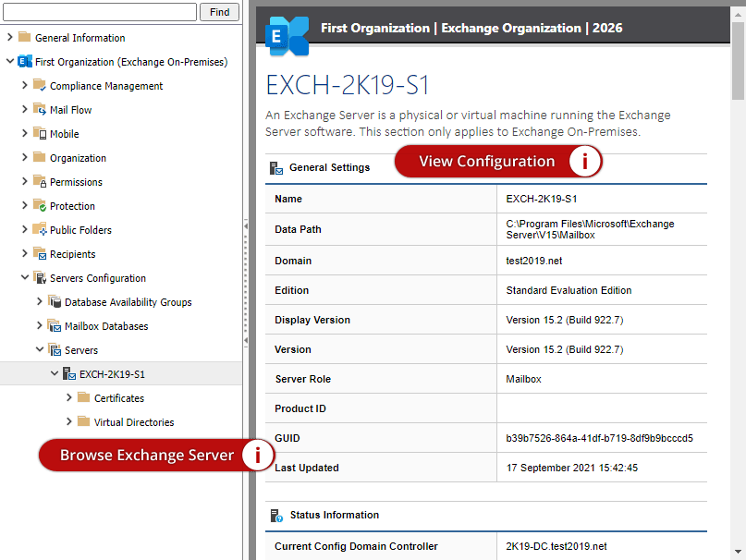Image resolution: width=746 pixels, height=560 pixels.
Task: Expand the Mailbox Databases node
Action: (40, 325)
